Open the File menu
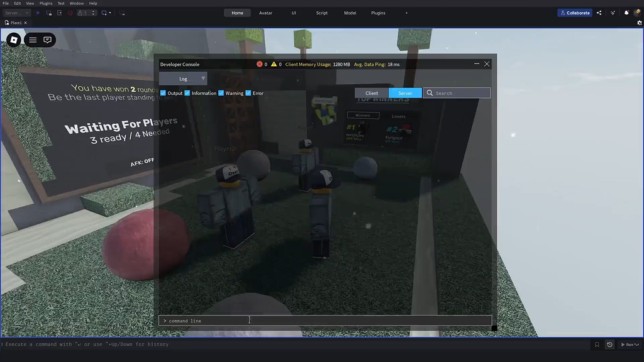The image size is (644, 362). (6, 3)
